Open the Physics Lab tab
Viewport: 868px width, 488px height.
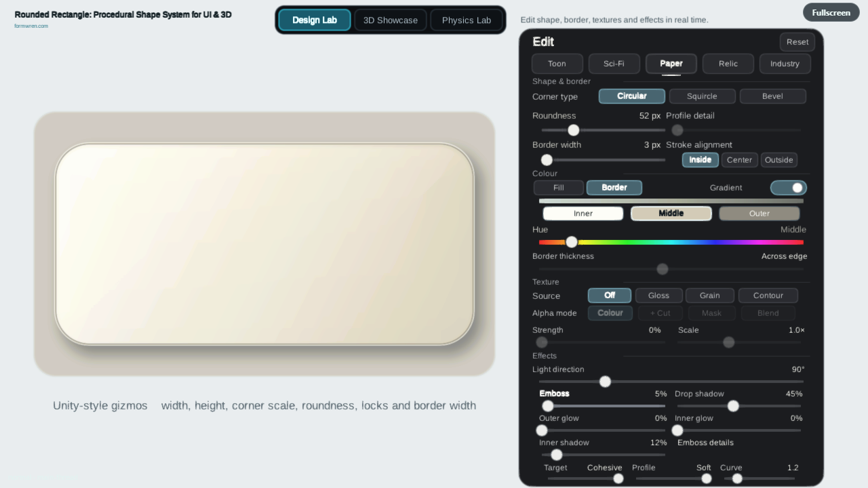pyautogui.click(x=467, y=20)
